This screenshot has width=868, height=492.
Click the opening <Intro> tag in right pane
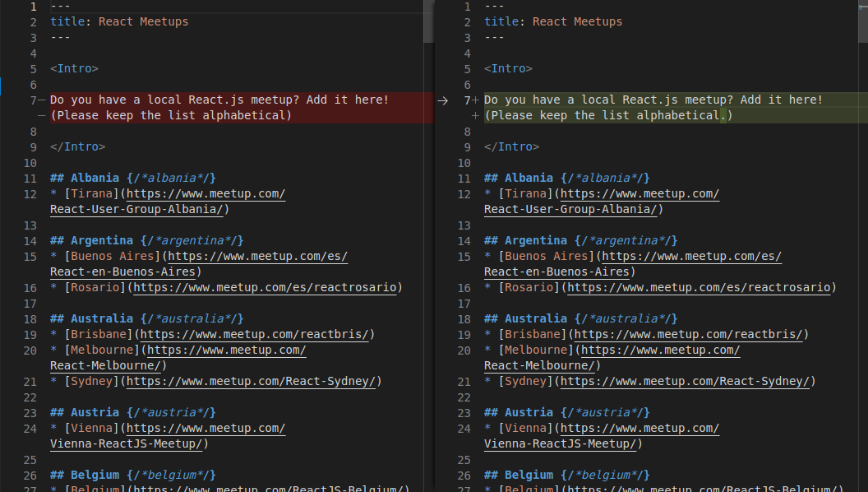[x=508, y=69]
